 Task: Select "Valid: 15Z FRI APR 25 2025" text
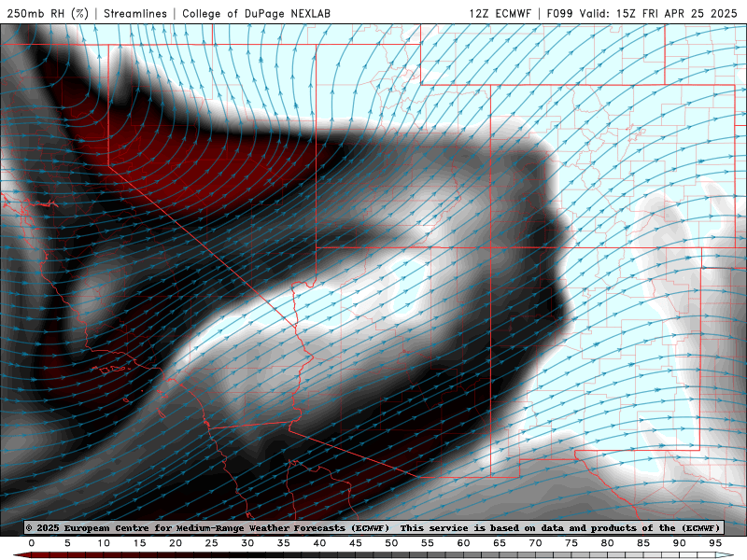click(x=658, y=13)
